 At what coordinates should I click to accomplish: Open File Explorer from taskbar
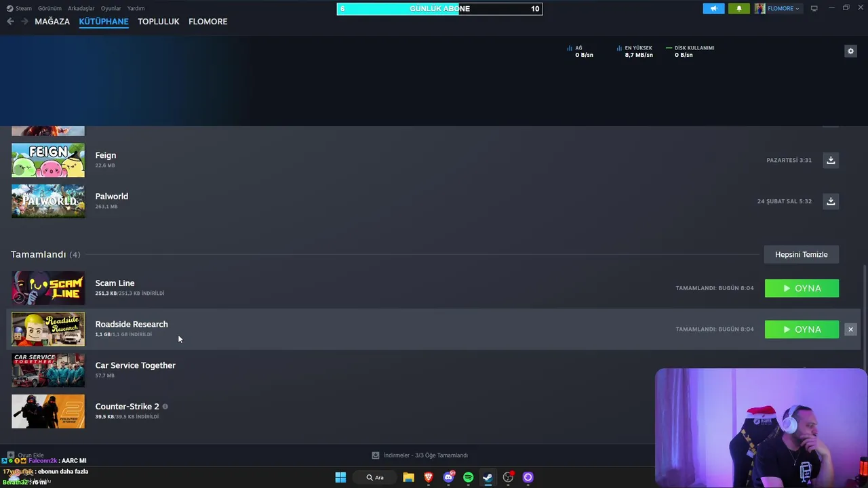point(408,477)
